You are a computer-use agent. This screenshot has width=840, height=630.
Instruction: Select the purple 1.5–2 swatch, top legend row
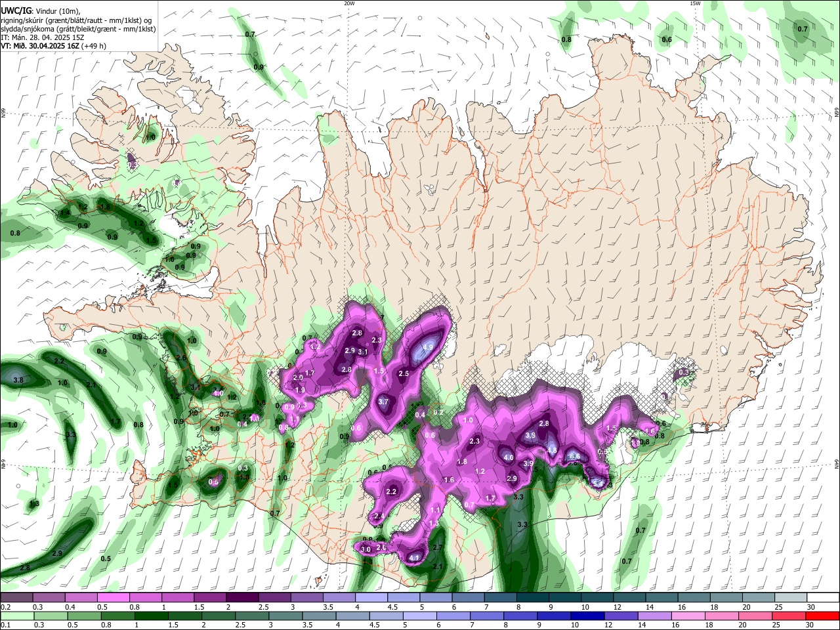209,597
